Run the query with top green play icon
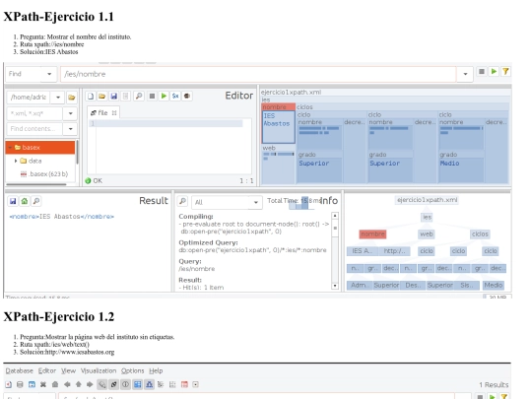Viewport: 532px width, 399px height. tap(494, 72)
